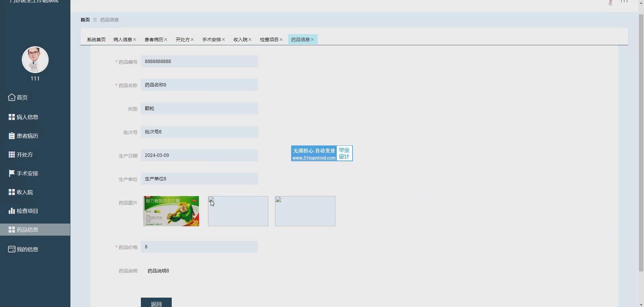The width and height of the screenshot is (644, 307).
Task: Click the username 111 under avatar
Action: coord(35,78)
